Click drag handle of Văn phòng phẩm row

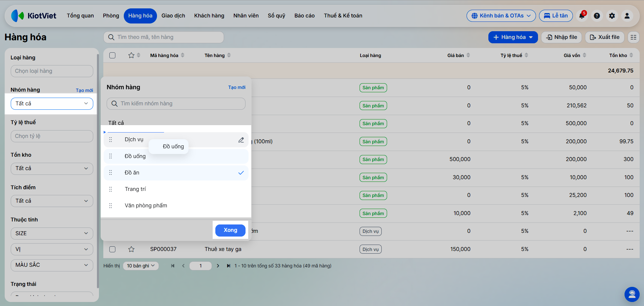110,206
